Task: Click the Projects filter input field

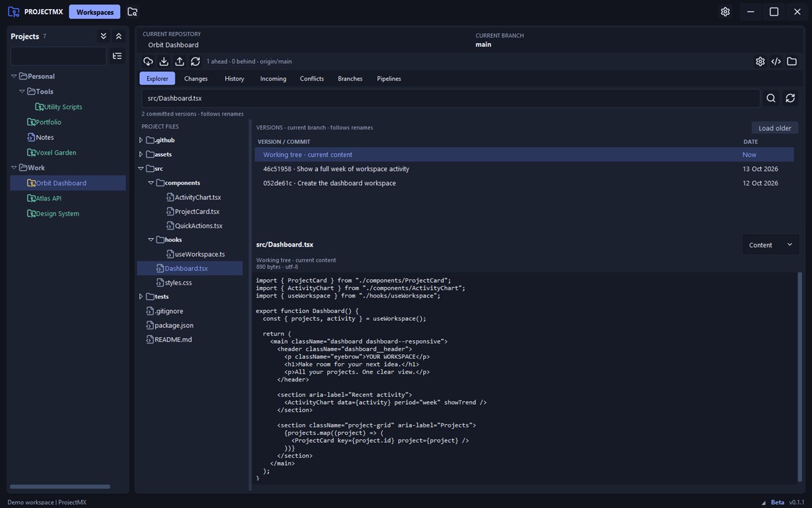Action: [x=58, y=56]
